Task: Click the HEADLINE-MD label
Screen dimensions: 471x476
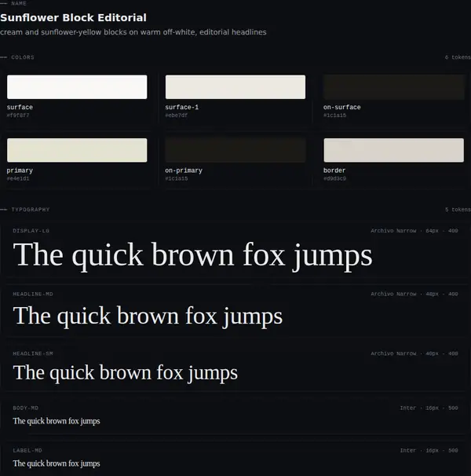Action: tap(33, 294)
